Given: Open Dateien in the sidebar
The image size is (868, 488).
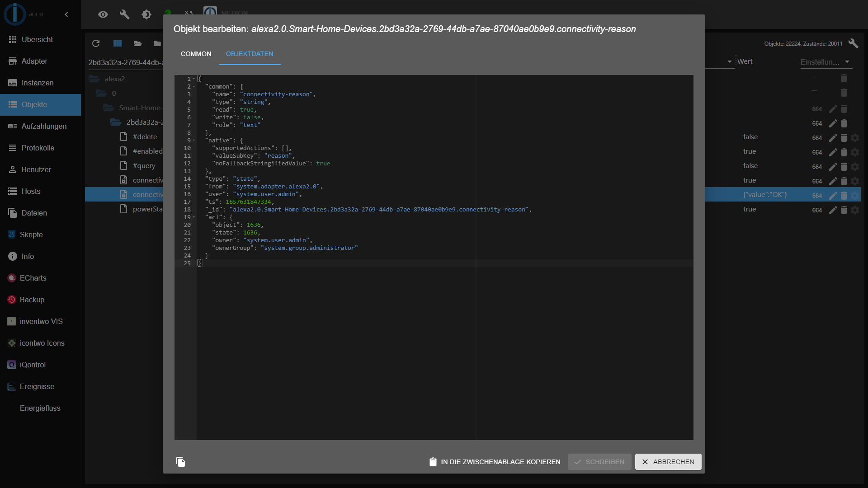Looking at the screenshot, I should tap(40, 213).
